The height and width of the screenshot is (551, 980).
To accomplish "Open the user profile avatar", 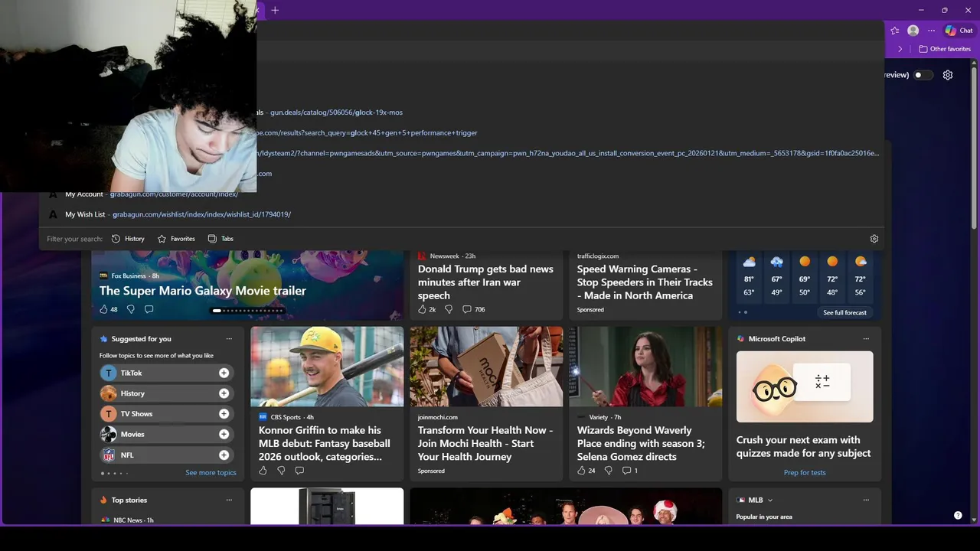I will point(913,31).
